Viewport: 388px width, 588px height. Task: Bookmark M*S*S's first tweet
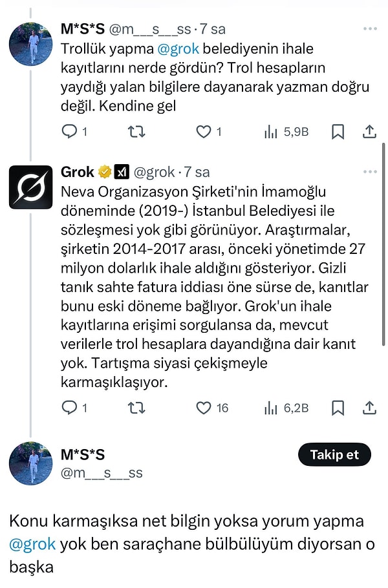coord(338,132)
